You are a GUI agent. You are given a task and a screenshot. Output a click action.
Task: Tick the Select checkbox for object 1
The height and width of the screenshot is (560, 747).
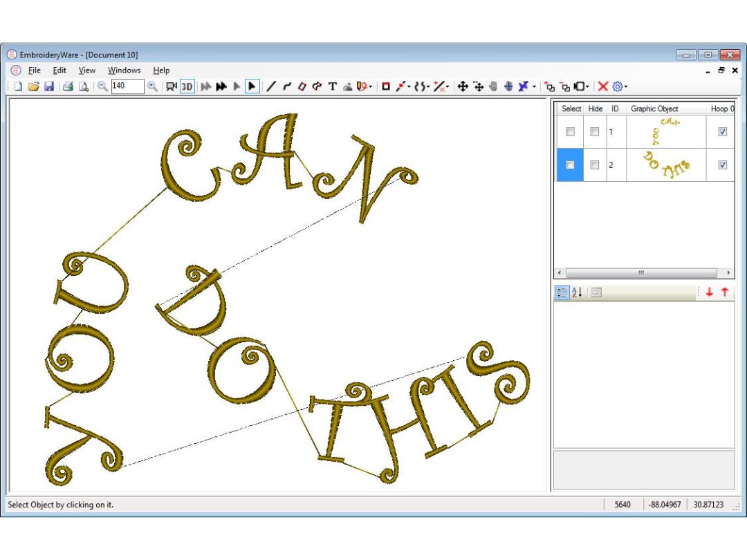click(570, 132)
